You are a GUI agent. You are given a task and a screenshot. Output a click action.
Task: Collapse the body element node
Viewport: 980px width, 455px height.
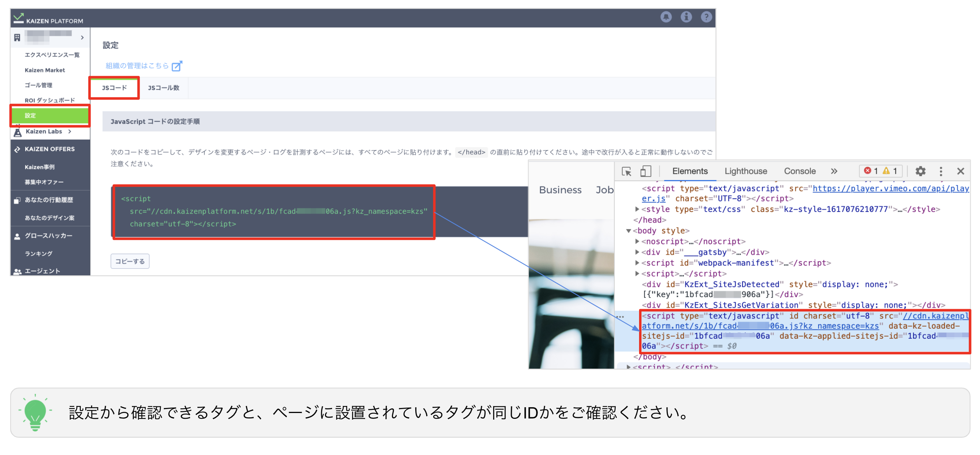(628, 231)
